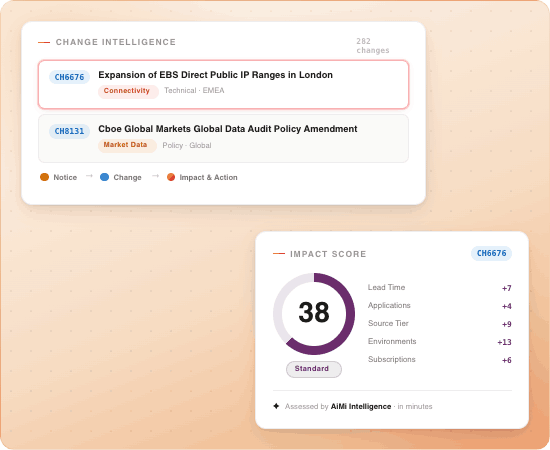This screenshot has width=550, height=450.
Task: Click the CH6676 badge in the change list
Action: coord(69,77)
